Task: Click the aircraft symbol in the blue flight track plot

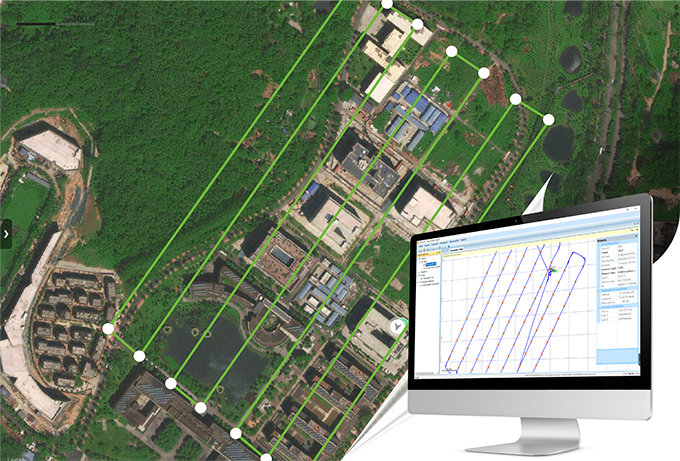Action: point(550,271)
